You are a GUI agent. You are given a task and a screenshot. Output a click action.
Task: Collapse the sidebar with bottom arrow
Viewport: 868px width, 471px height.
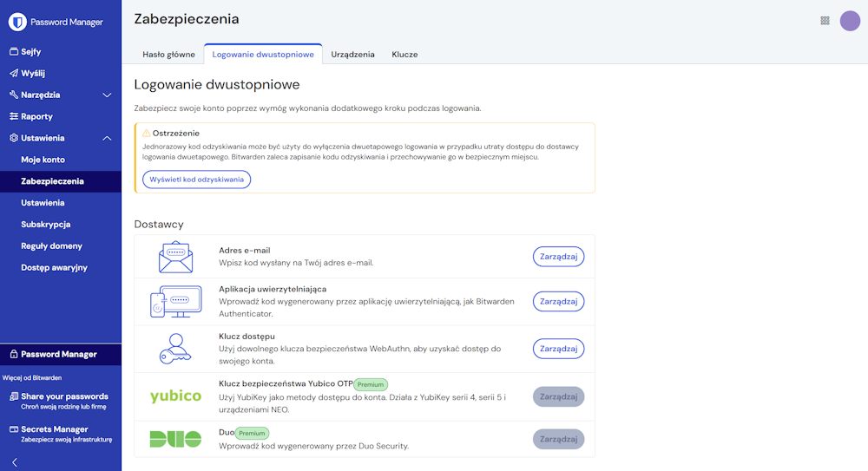click(15, 462)
